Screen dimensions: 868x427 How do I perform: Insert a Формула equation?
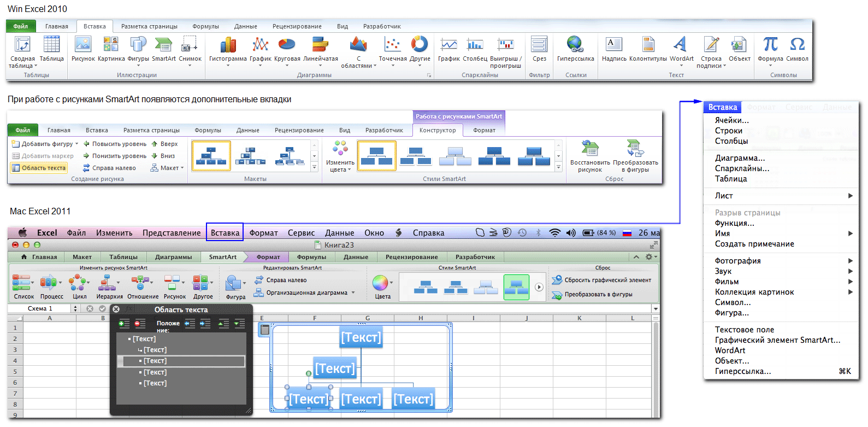coord(770,51)
